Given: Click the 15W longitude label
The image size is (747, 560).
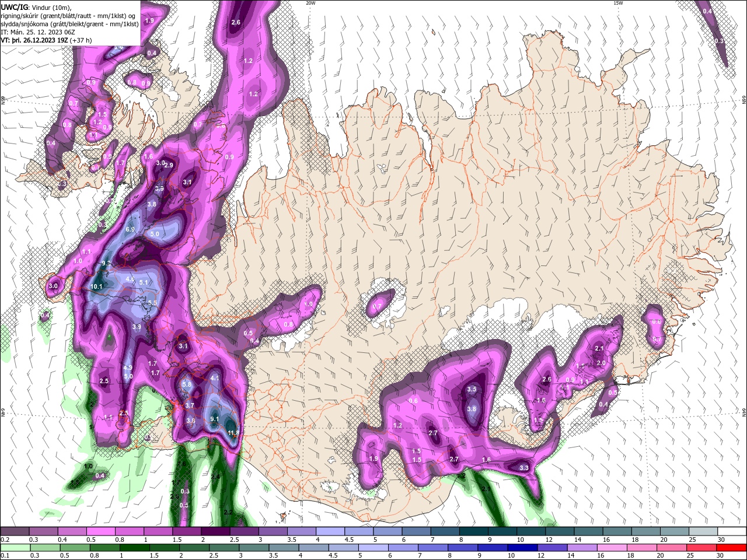Looking at the screenshot, I should (x=618, y=3).
